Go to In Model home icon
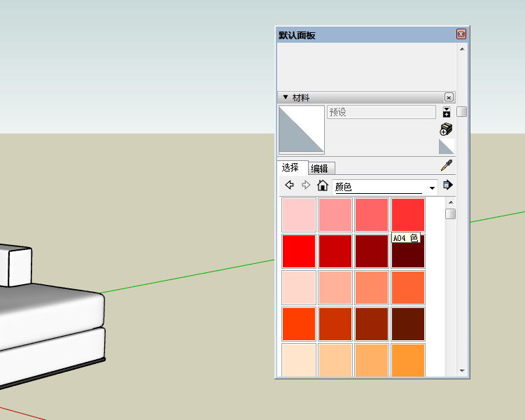 pyautogui.click(x=323, y=185)
